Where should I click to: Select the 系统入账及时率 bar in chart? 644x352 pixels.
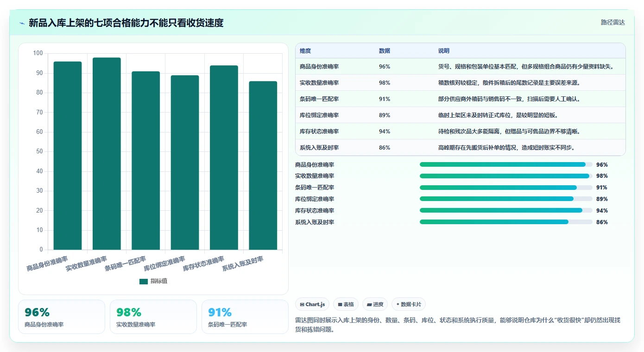coord(263,165)
